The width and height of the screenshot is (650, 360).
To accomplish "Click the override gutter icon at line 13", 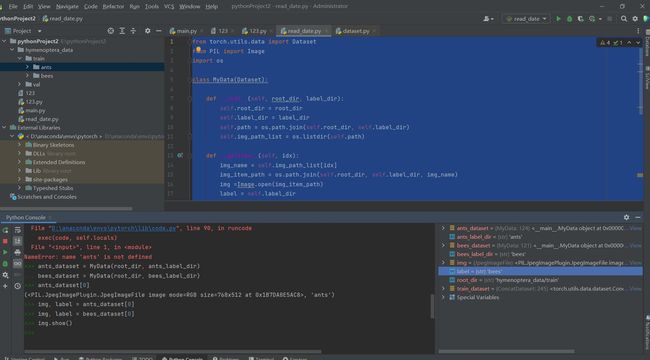I will 180,156.
